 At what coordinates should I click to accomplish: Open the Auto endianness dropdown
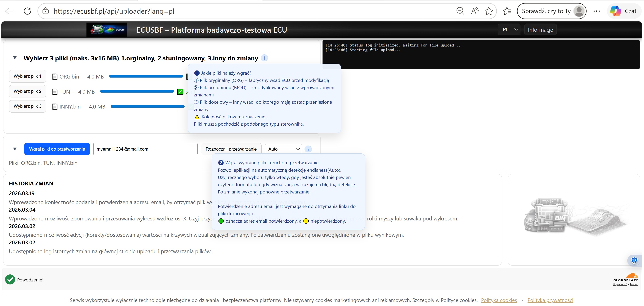point(283,149)
